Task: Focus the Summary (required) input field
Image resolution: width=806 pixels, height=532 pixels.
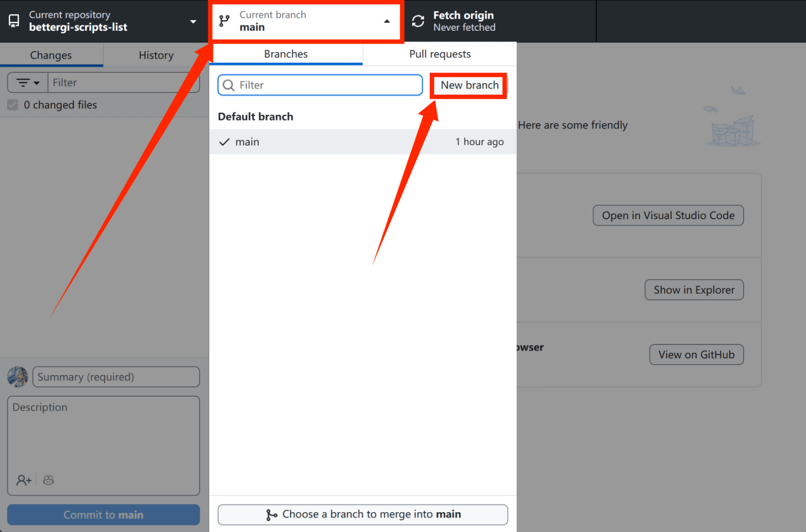Action: click(x=116, y=377)
